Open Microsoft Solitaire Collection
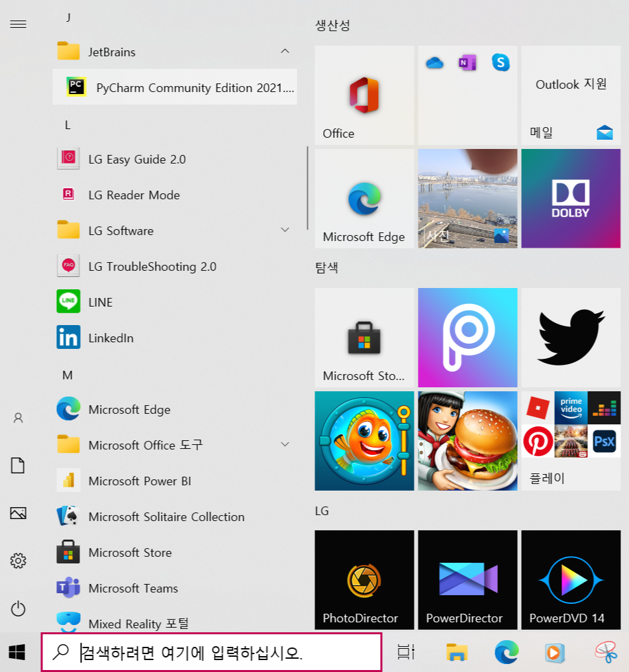 pos(175,516)
